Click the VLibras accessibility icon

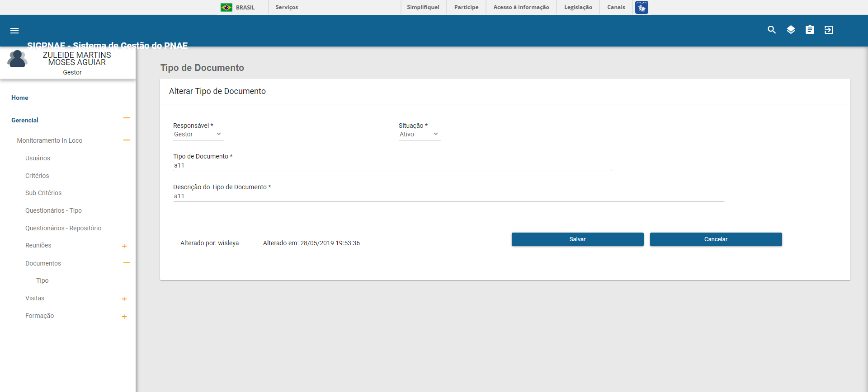pyautogui.click(x=641, y=7)
